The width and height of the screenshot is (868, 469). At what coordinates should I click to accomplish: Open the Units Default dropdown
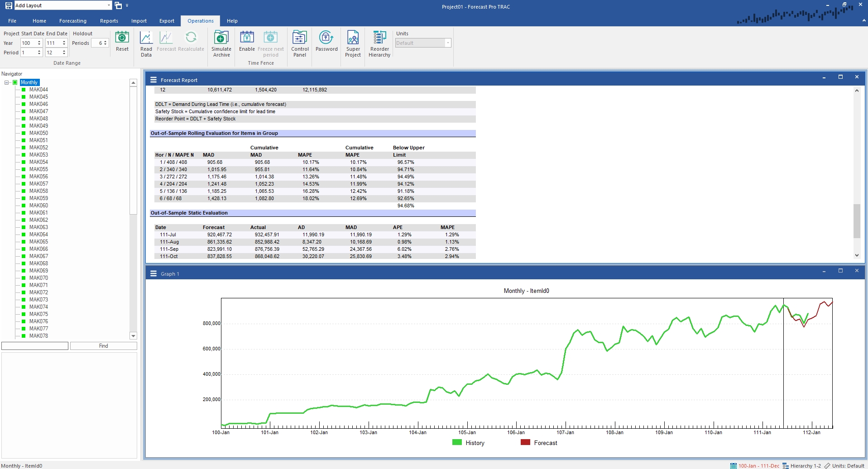(x=448, y=43)
